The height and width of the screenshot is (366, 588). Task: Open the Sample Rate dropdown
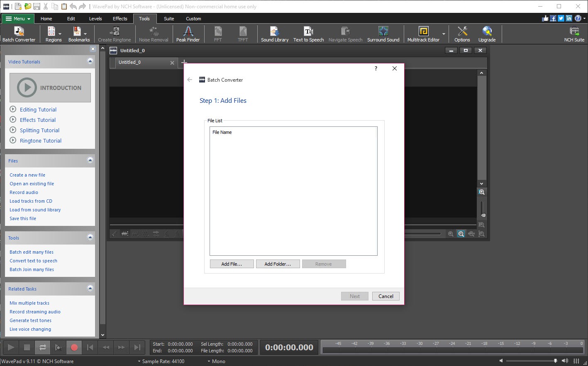(x=161, y=361)
